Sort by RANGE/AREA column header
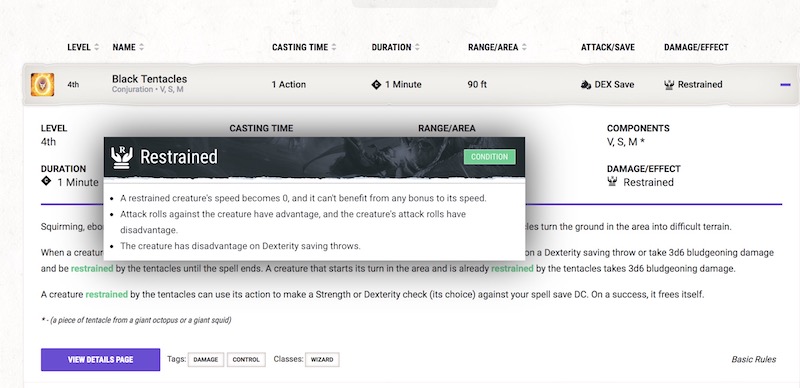800x388 pixels. click(x=497, y=47)
